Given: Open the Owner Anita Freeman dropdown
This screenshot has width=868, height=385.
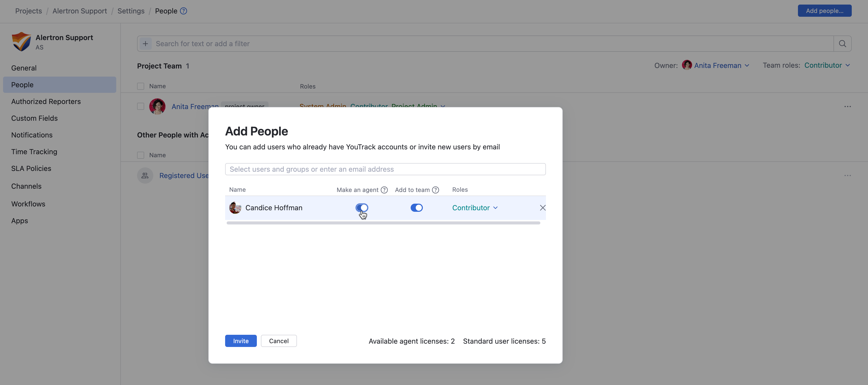Looking at the screenshot, I should click(722, 65).
